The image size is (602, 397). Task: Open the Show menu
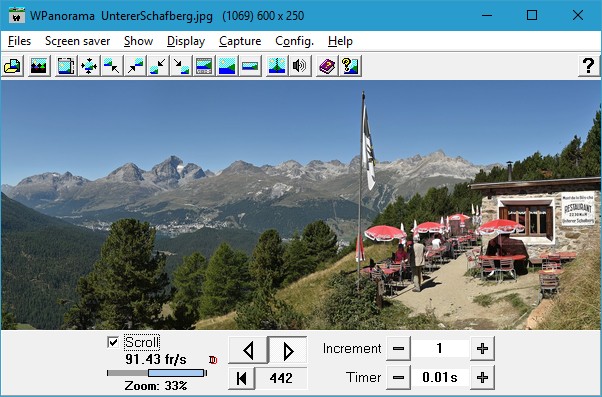coord(138,41)
